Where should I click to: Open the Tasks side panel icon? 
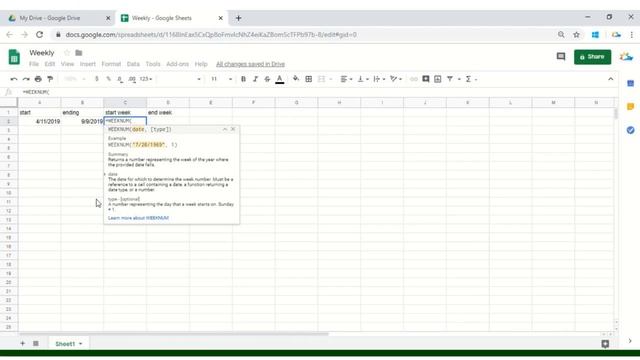(630, 130)
